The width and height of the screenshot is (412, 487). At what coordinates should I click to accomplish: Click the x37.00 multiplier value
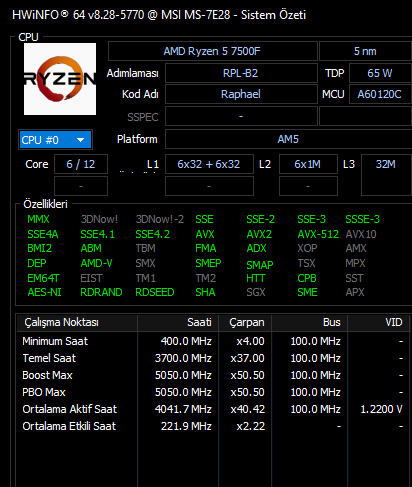[248, 358]
